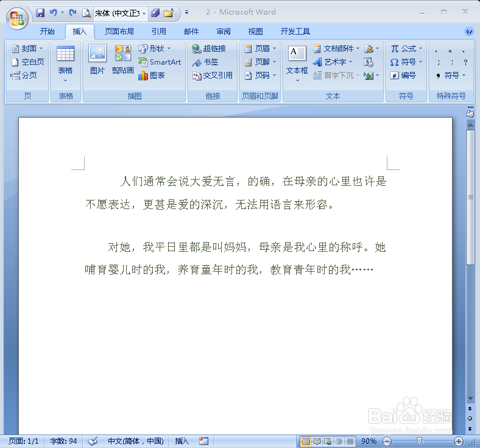Toggle the ruler display button
This screenshot has width=480, height=448.
point(470,114)
